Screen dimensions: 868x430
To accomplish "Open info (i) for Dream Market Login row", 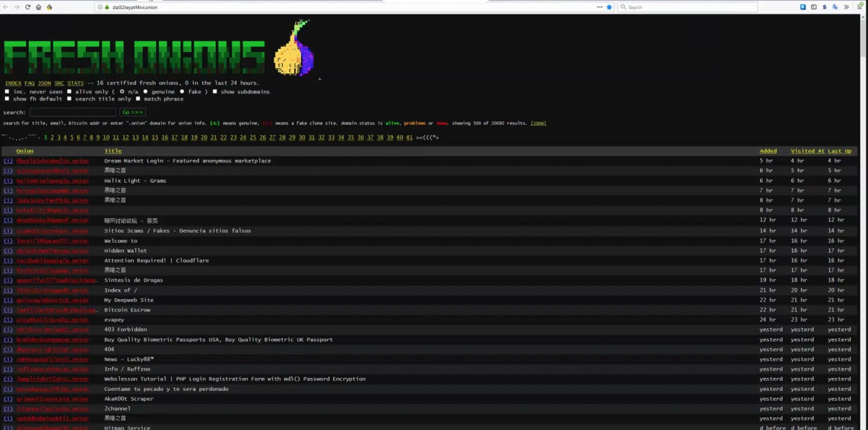I will click(8, 161).
